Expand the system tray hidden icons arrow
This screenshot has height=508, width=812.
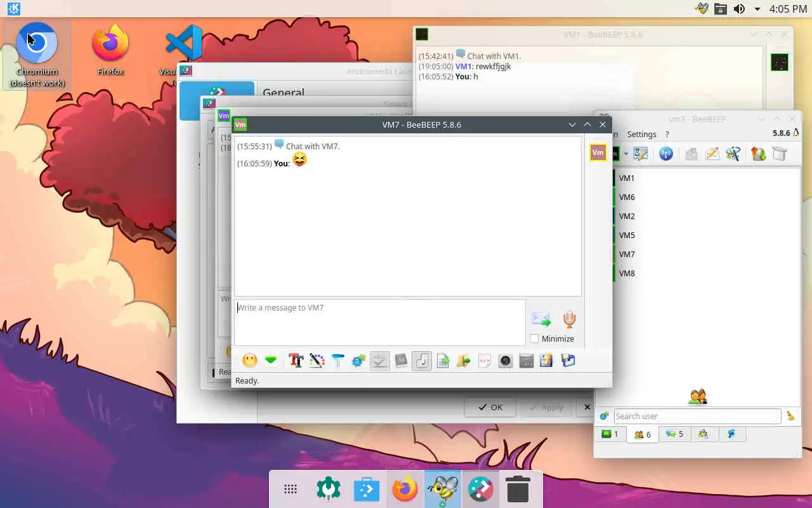pos(757,9)
